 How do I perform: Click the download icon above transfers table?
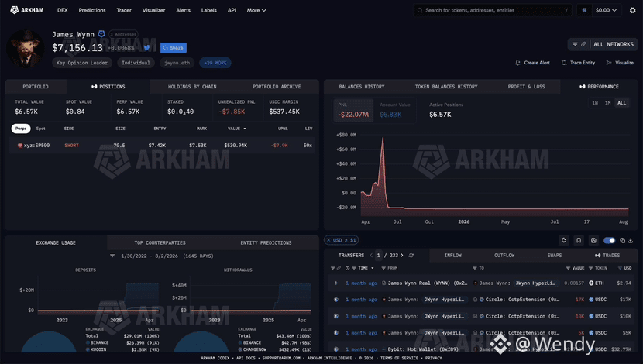(631, 240)
